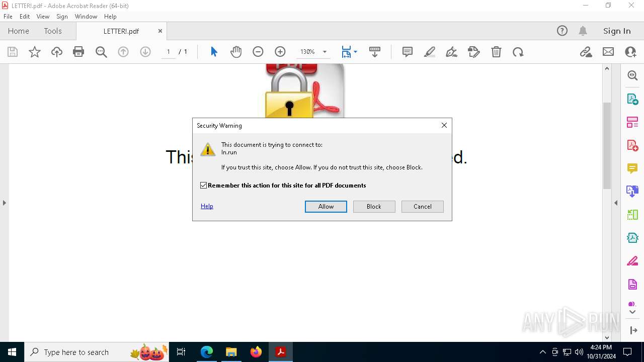Open the Find text magnifier
This screenshot has height=362, width=644.
click(x=101, y=52)
